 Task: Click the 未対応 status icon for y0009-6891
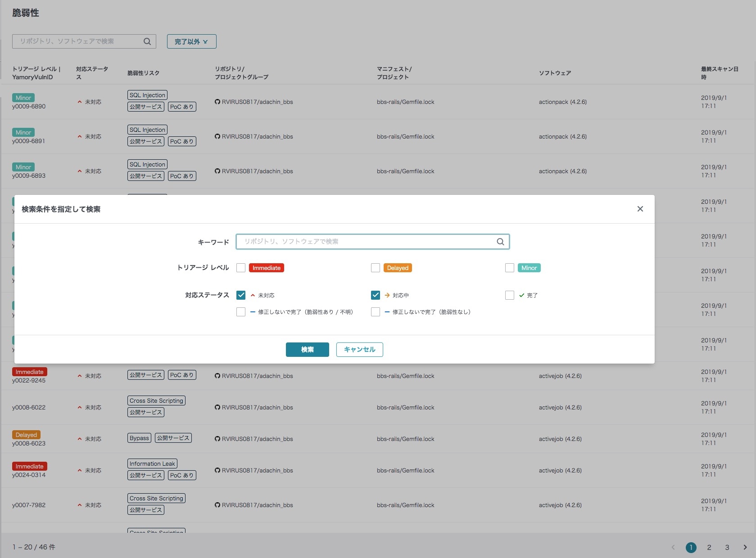80,136
